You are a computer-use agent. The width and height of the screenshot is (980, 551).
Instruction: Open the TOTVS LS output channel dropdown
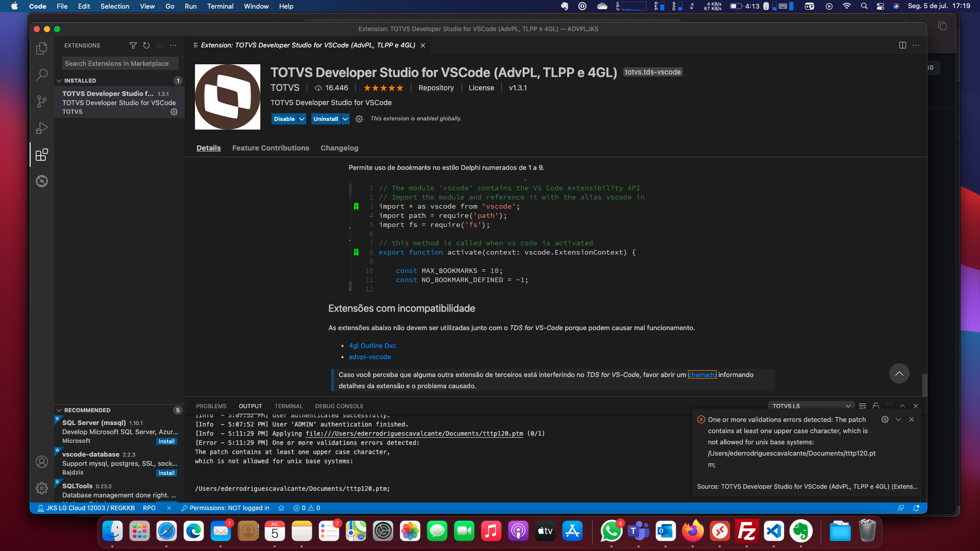[811, 406]
